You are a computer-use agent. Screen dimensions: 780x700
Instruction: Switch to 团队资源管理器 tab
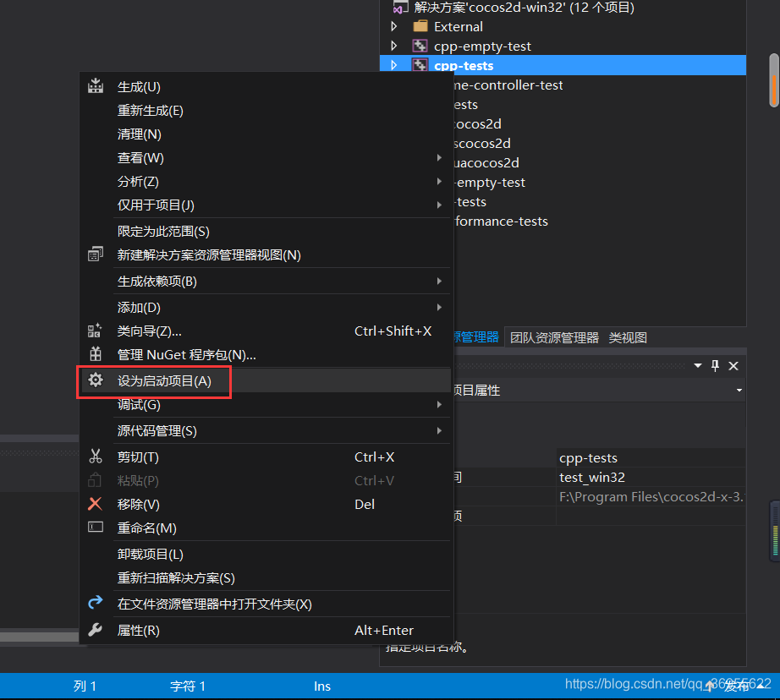click(x=554, y=337)
